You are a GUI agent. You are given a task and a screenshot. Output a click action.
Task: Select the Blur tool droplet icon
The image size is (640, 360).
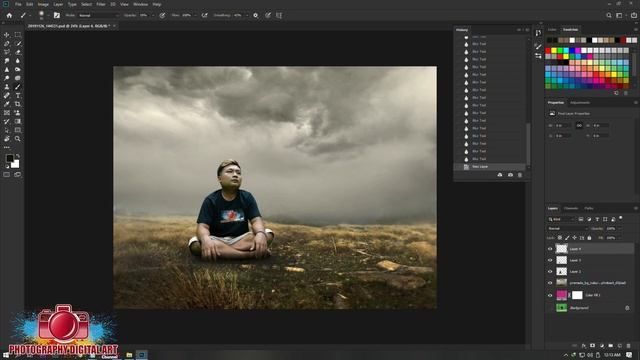coord(18,60)
